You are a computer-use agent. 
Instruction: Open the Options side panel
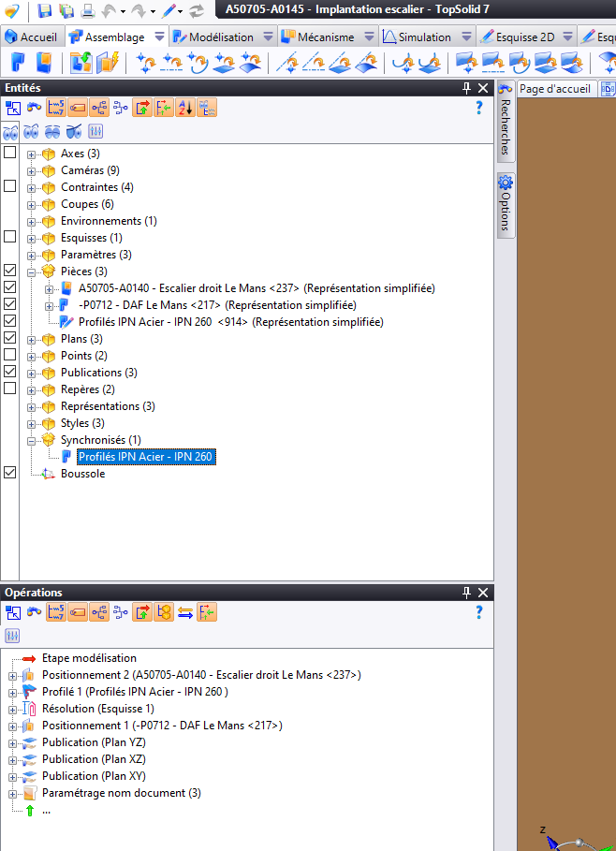(x=506, y=205)
